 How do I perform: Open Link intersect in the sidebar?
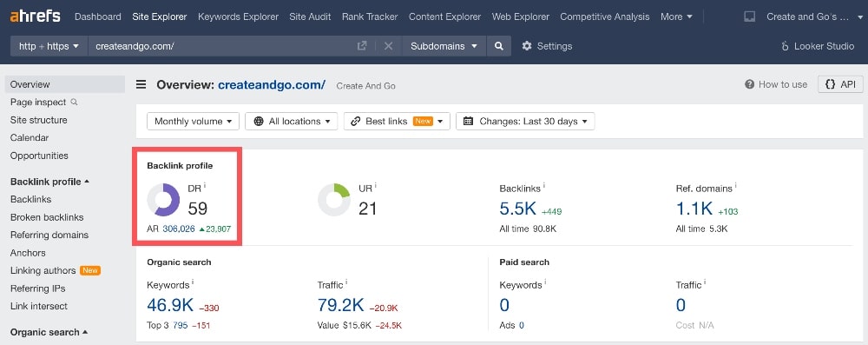pos(39,306)
